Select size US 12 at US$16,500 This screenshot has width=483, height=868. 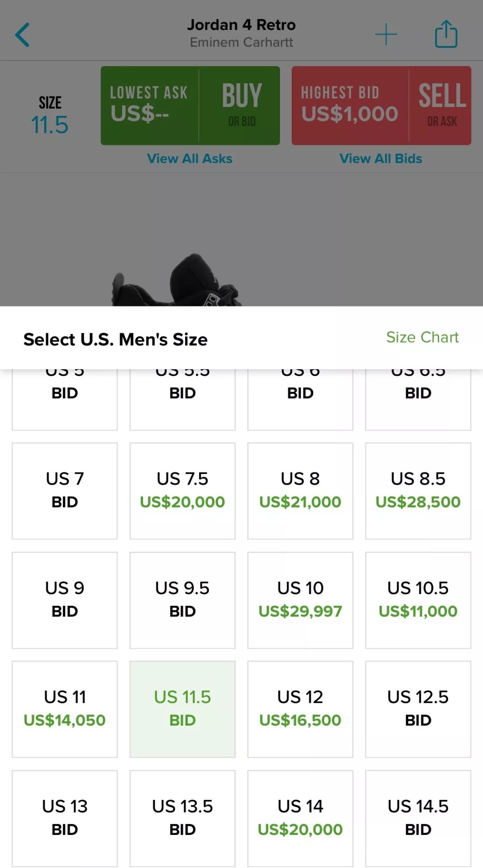point(300,709)
